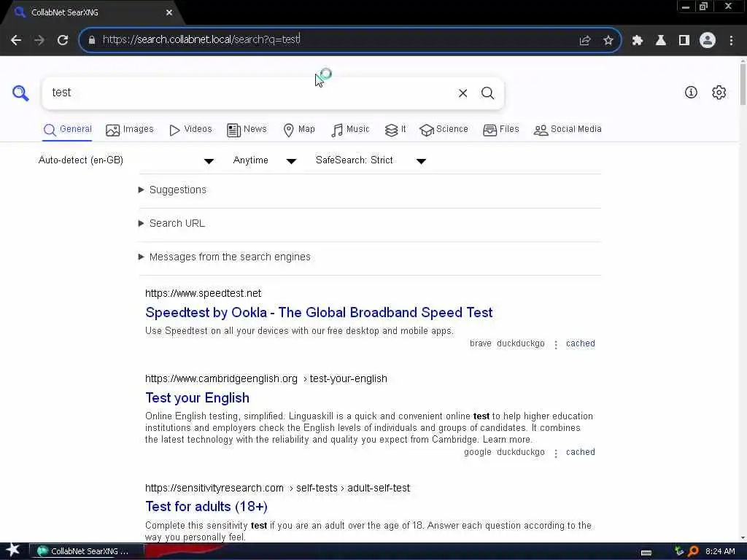
Task: Click brave engine label under Speedtest
Action: [x=480, y=344]
